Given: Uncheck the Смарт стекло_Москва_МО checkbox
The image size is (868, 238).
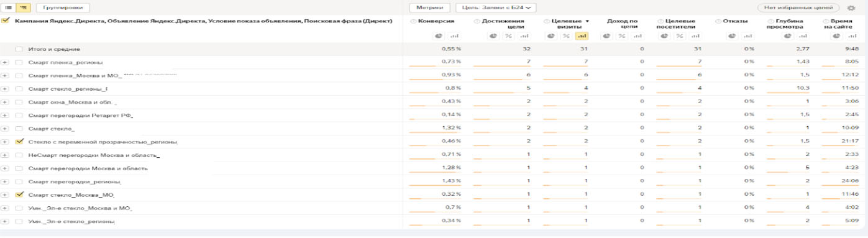Looking at the screenshot, I should (19, 195).
